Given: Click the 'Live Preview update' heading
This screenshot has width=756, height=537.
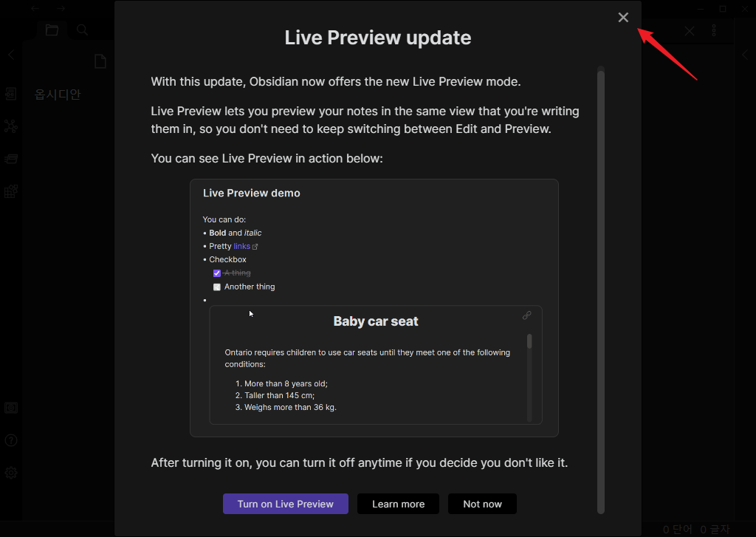Looking at the screenshot, I should (378, 38).
